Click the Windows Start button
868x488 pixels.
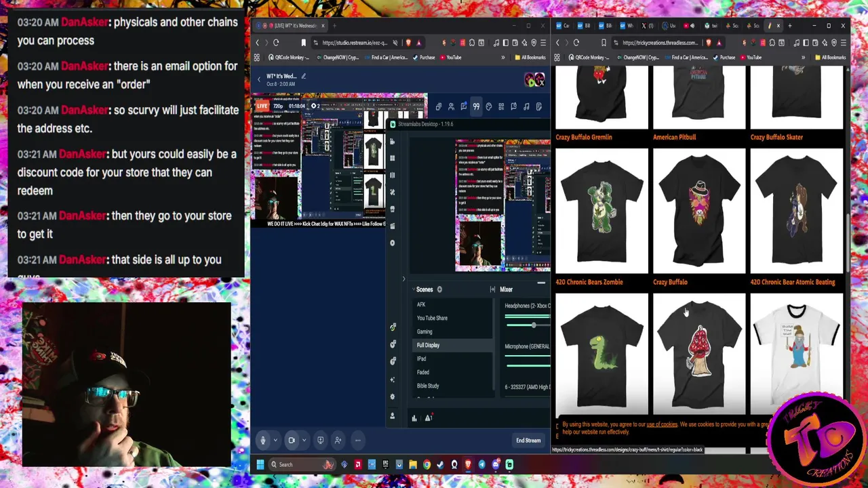pos(260,464)
